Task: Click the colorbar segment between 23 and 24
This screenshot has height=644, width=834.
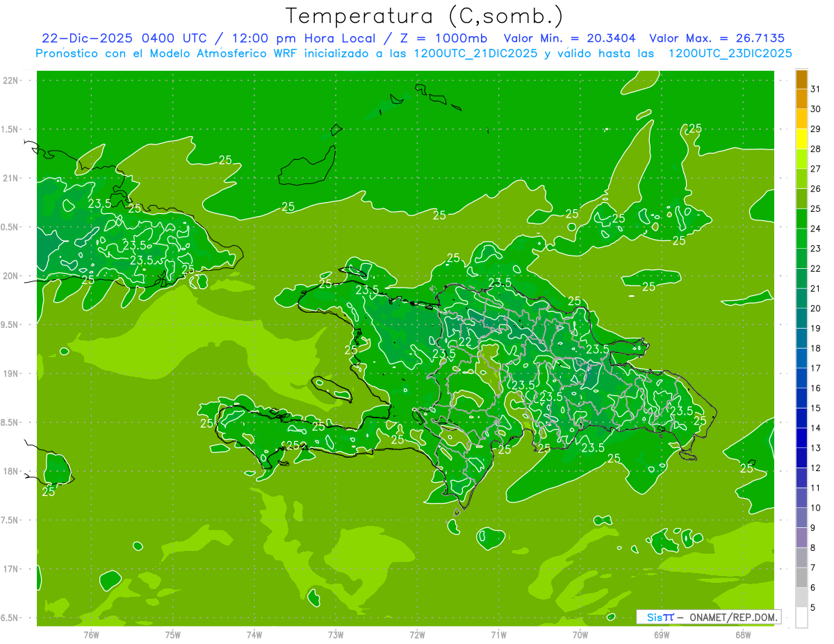Action: (x=801, y=239)
